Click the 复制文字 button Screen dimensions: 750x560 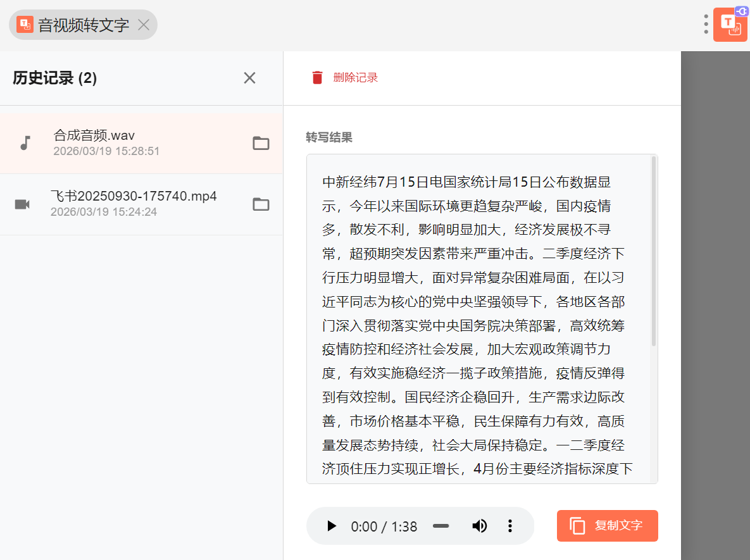(x=607, y=526)
